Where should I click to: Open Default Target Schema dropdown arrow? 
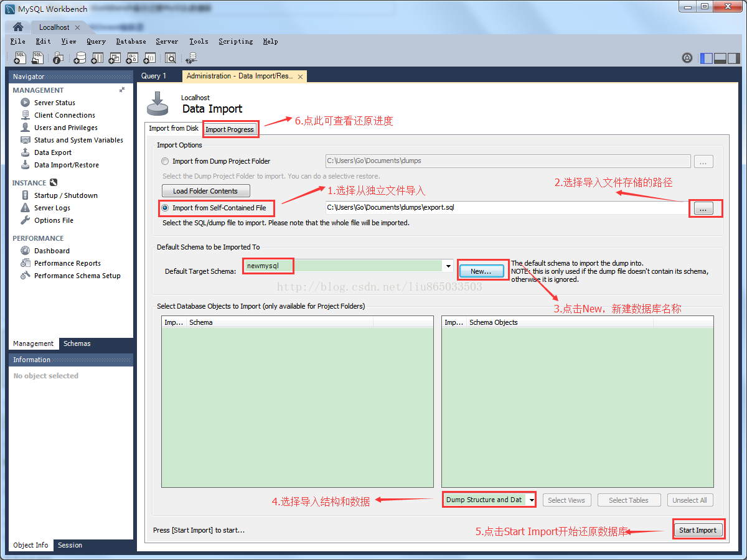click(x=448, y=266)
